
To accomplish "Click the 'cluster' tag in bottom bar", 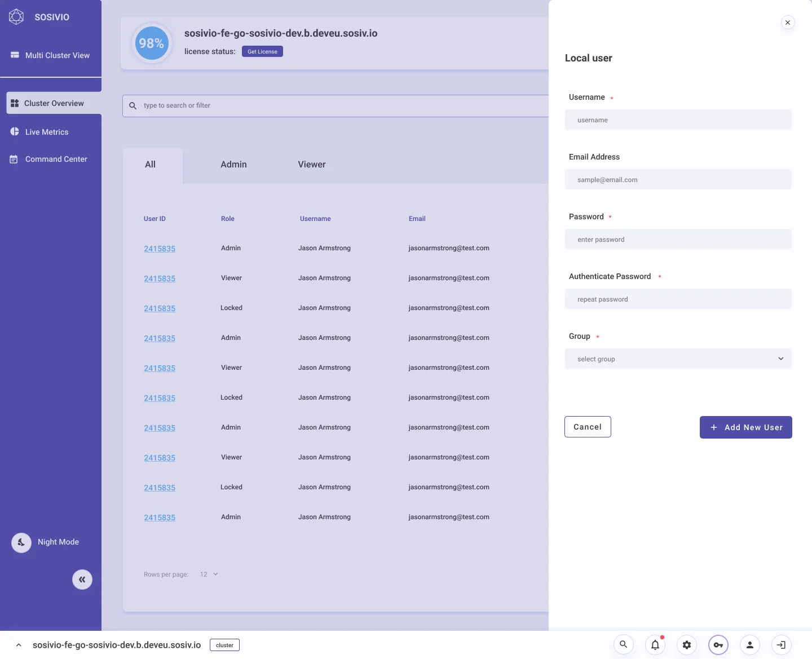I will tap(224, 645).
